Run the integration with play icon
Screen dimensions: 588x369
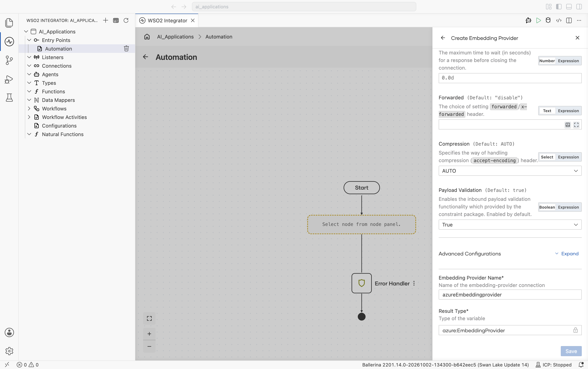point(538,20)
